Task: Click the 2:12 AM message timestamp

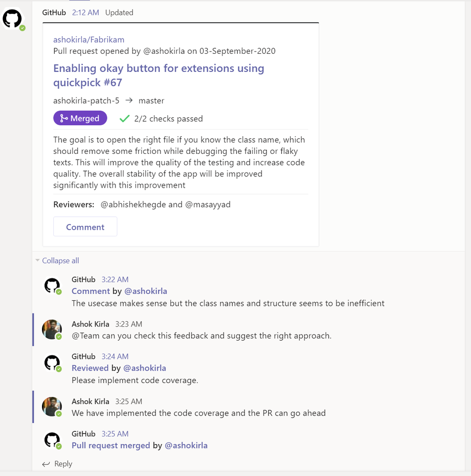Action: [x=85, y=12]
